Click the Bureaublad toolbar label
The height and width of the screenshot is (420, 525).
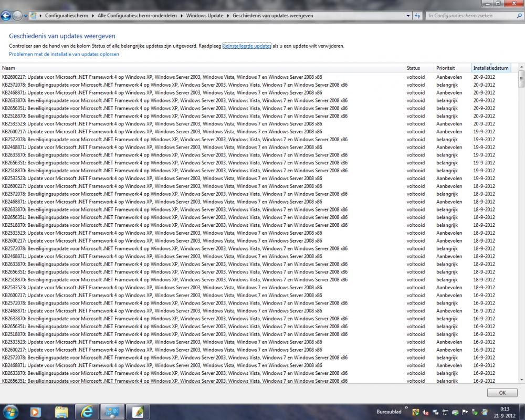coord(388,412)
